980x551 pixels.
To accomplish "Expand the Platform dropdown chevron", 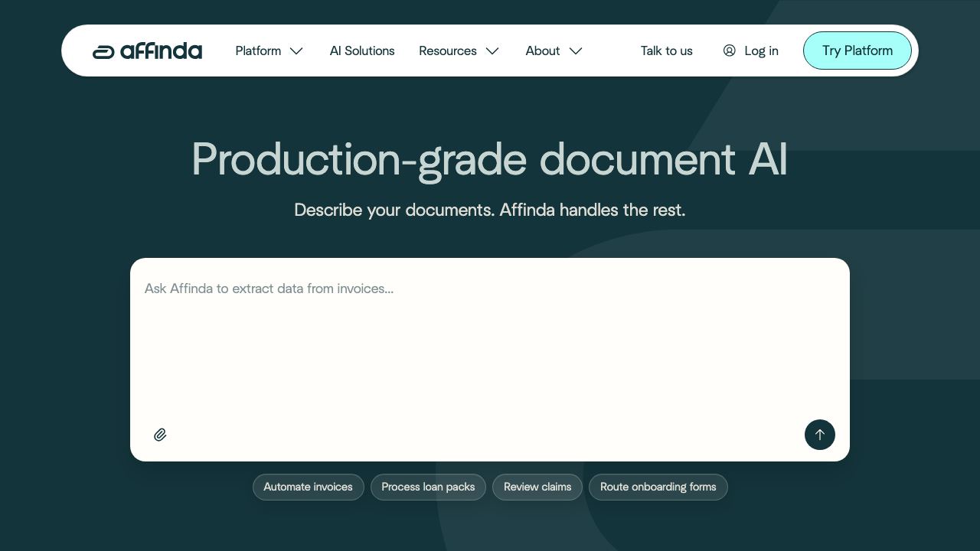I will point(296,51).
